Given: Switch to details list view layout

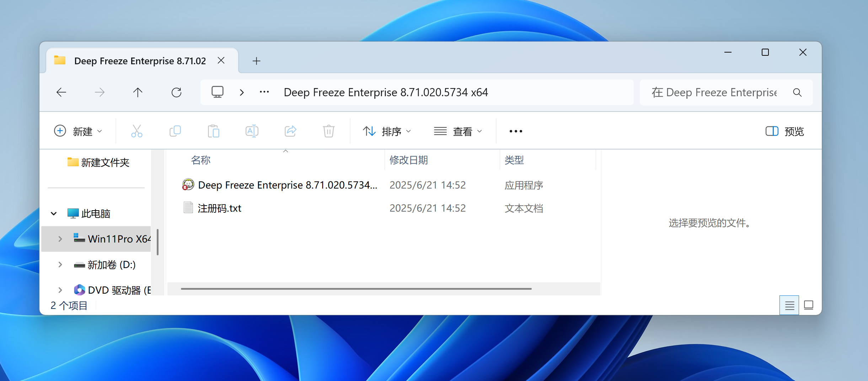Looking at the screenshot, I should [789, 305].
